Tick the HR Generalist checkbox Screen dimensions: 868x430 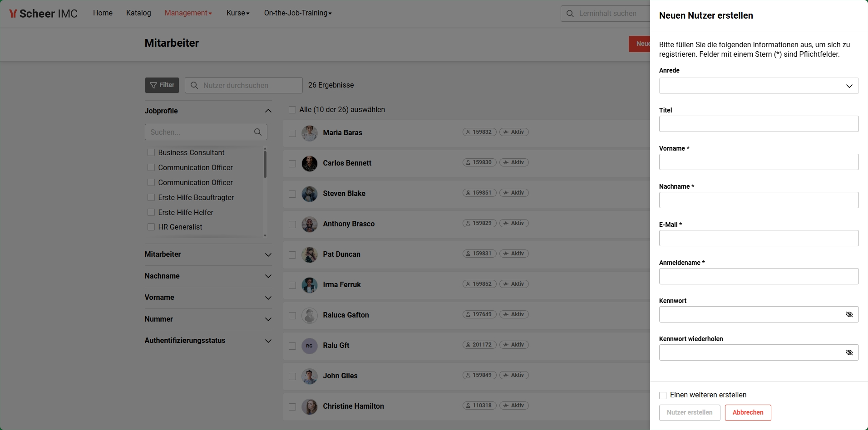pyautogui.click(x=151, y=227)
